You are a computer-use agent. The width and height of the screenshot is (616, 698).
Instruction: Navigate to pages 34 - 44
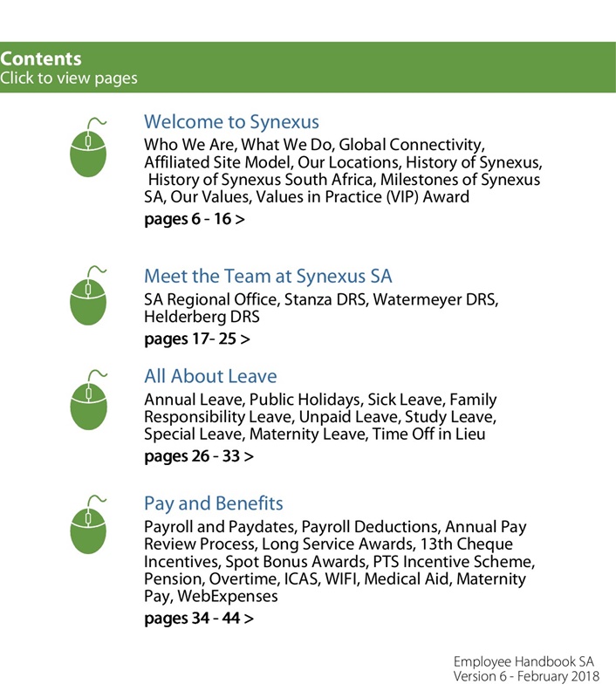(199, 619)
